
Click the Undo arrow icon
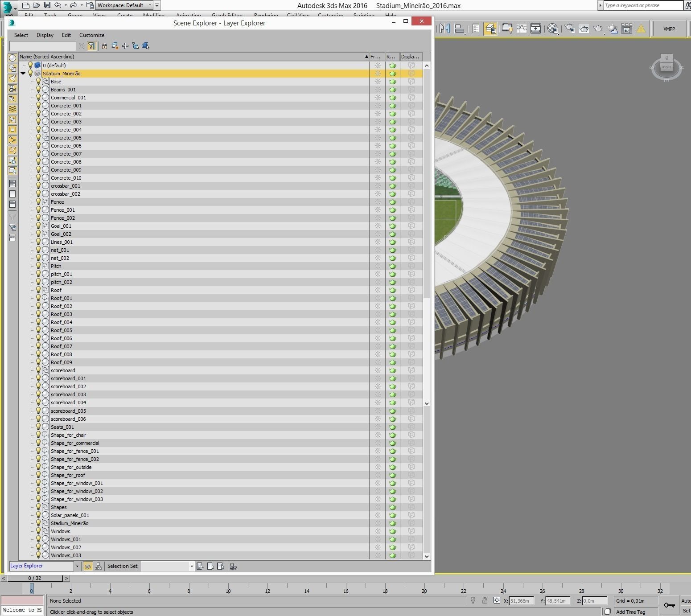pyautogui.click(x=58, y=5)
